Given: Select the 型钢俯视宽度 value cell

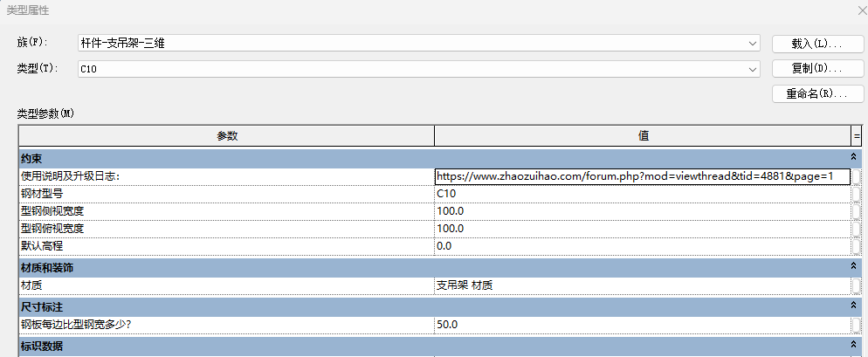Looking at the screenshot, I should point(642,229).
